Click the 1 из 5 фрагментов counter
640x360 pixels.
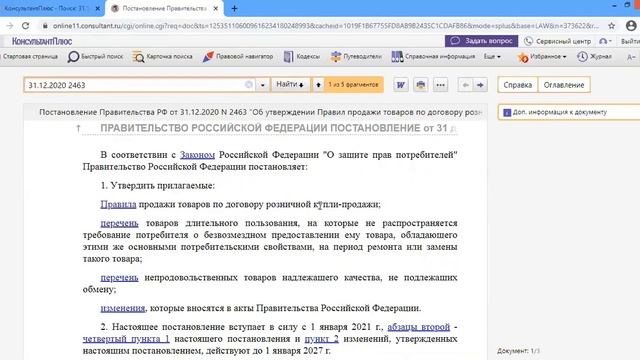353,84
